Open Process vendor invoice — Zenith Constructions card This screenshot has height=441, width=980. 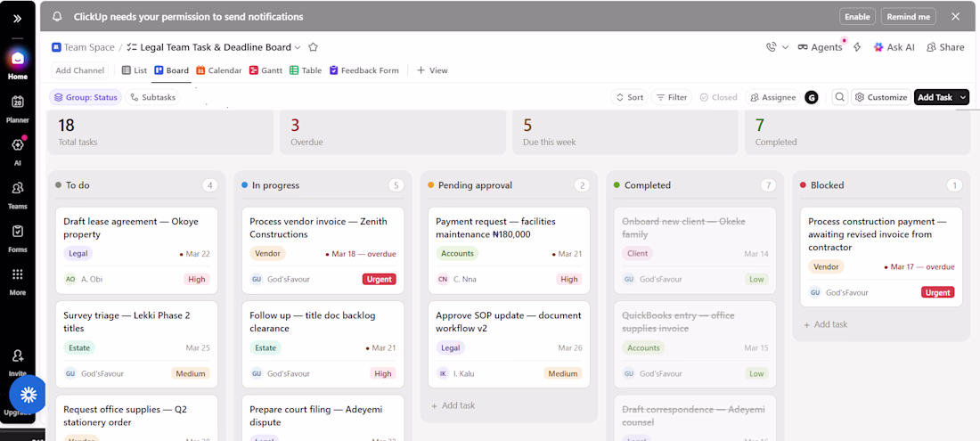(323, 250)
